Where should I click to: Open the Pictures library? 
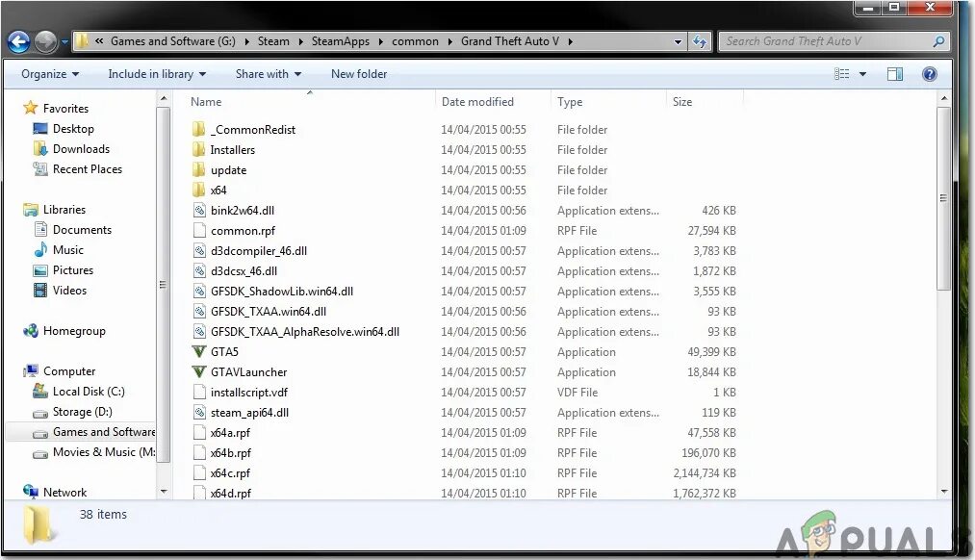click(x=73, y=270)
